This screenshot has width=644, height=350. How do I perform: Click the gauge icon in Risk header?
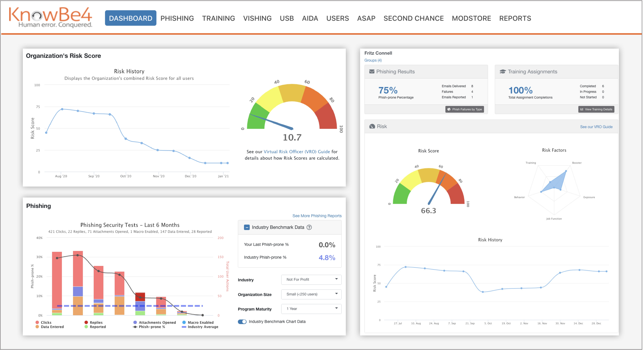(x=372, y=126)
